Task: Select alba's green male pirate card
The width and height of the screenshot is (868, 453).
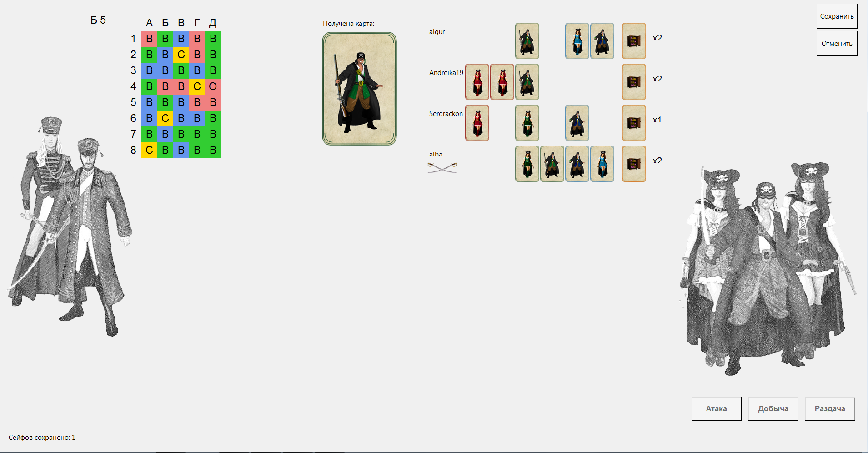Action: click(552, 164)
